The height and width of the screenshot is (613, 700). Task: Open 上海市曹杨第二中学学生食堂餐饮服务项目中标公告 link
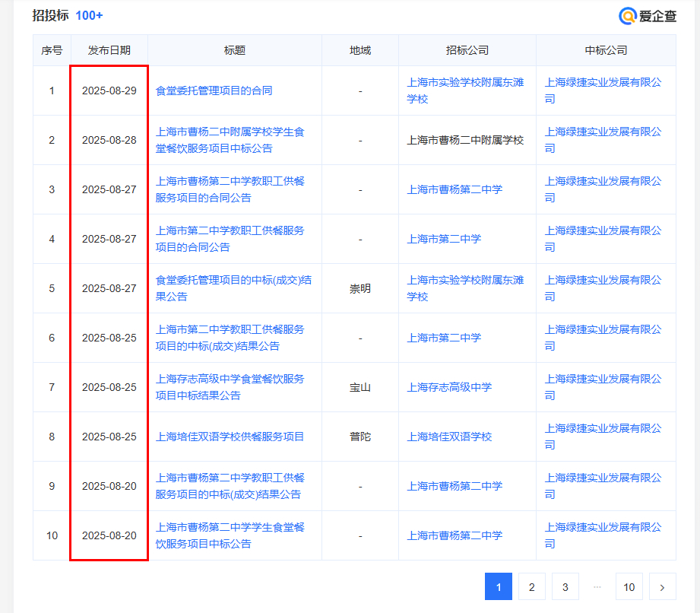230,535
